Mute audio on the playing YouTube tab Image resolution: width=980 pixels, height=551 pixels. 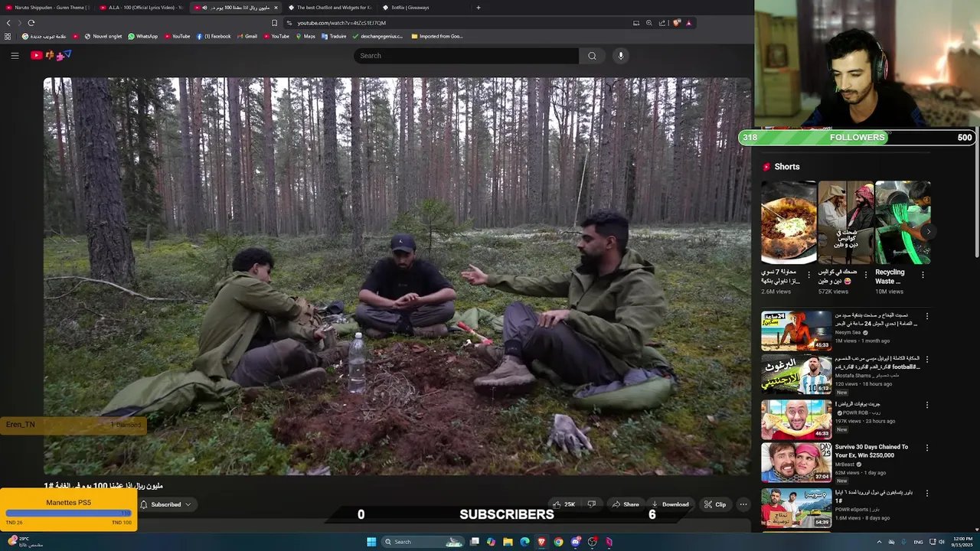coord(204,8)
